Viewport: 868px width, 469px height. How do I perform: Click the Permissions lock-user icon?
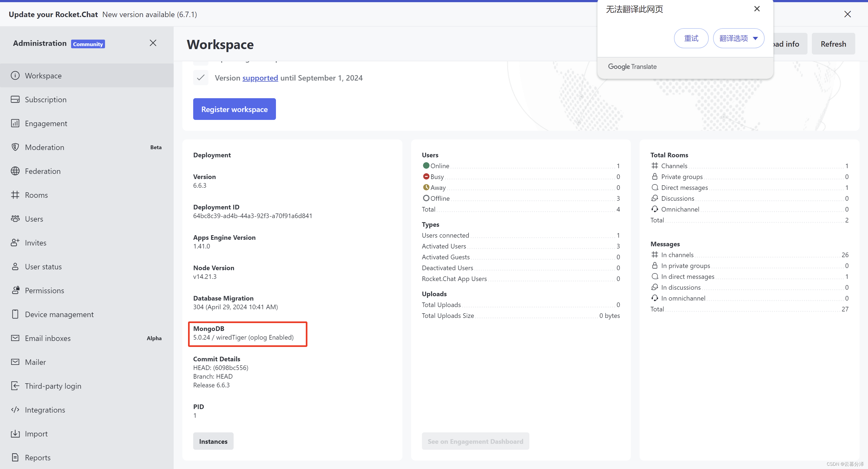(15, 291)
